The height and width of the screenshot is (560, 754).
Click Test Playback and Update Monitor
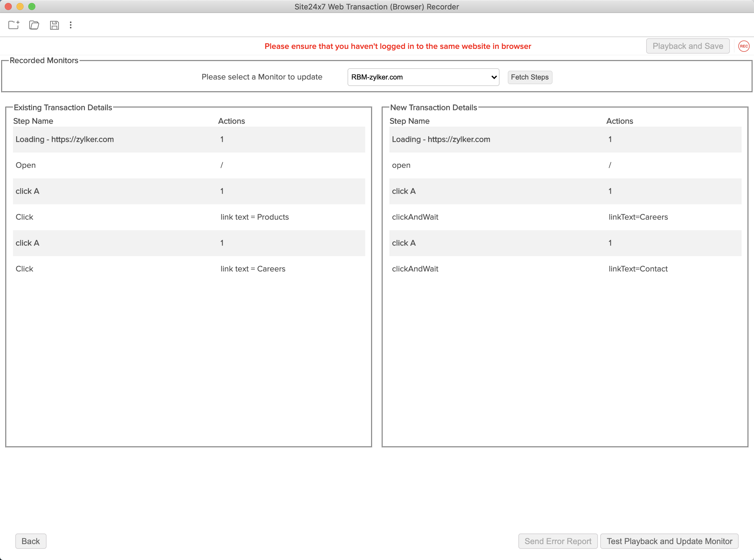click(669, 541)
